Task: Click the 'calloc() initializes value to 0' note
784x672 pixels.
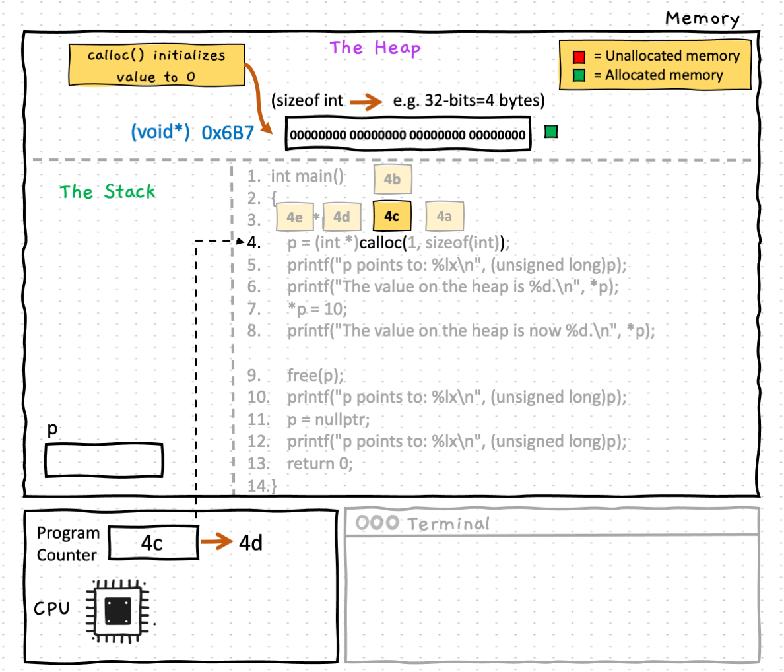Action: coord(156,65)
